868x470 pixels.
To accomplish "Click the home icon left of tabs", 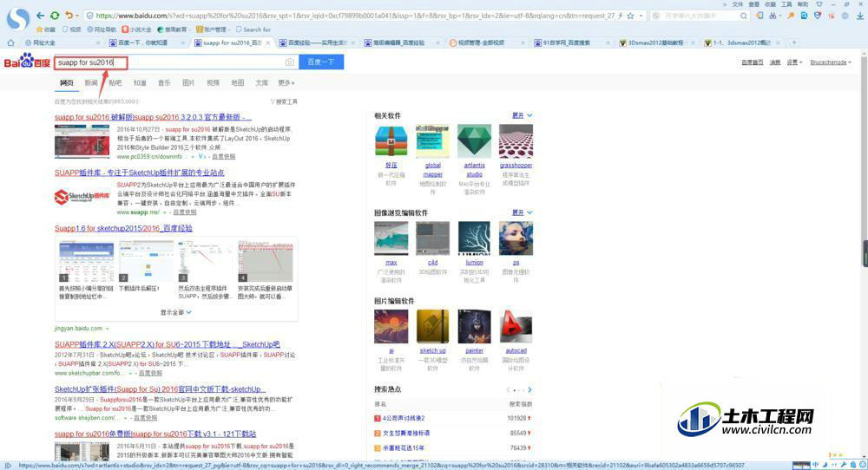I will pos(10,42).
